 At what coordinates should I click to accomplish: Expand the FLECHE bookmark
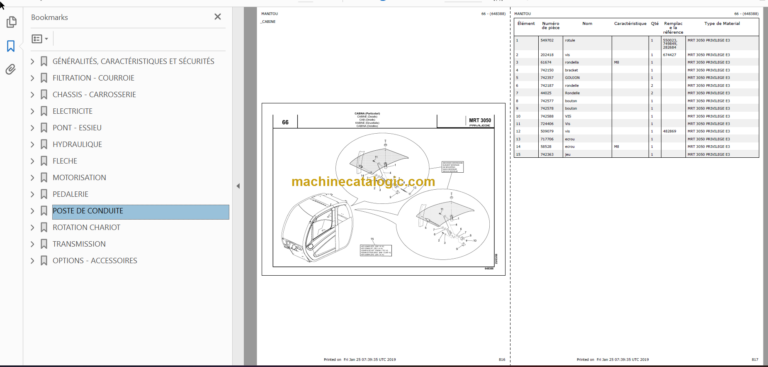33,161
